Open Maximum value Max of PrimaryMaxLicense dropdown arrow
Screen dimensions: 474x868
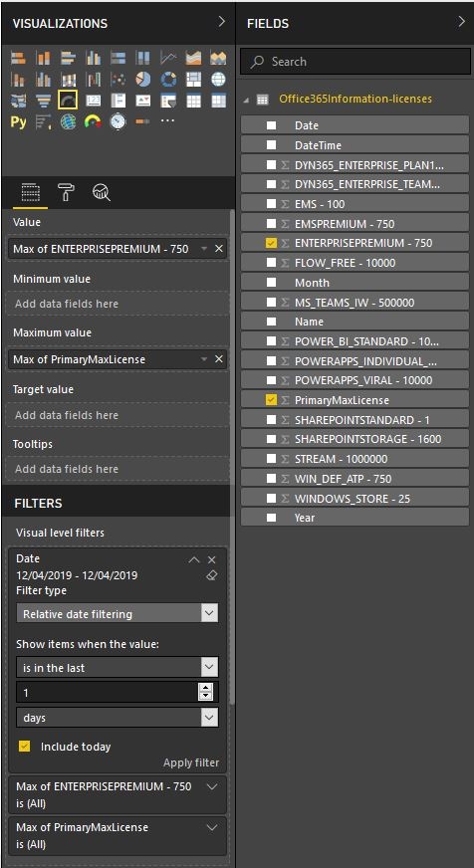pyautogui.click(x=204, y=359)
